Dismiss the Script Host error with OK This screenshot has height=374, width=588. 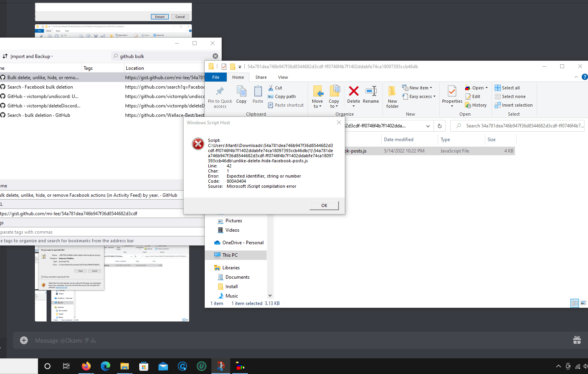[x=324, y=205]
